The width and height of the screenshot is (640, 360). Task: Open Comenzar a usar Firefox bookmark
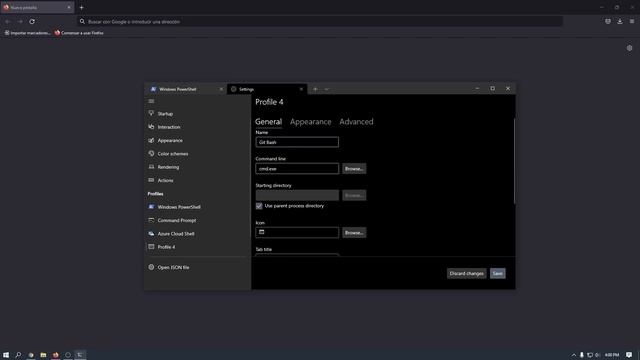[x=79, y=33]
